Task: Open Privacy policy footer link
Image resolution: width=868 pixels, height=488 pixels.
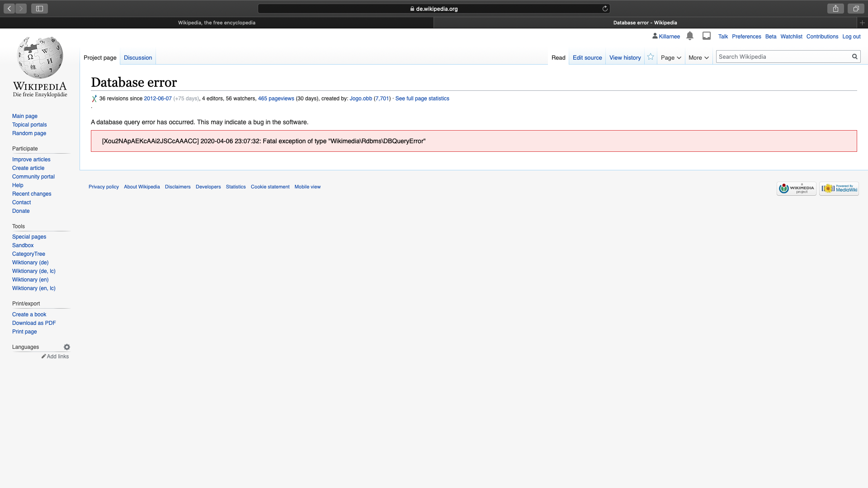Action: click(104, 187)
